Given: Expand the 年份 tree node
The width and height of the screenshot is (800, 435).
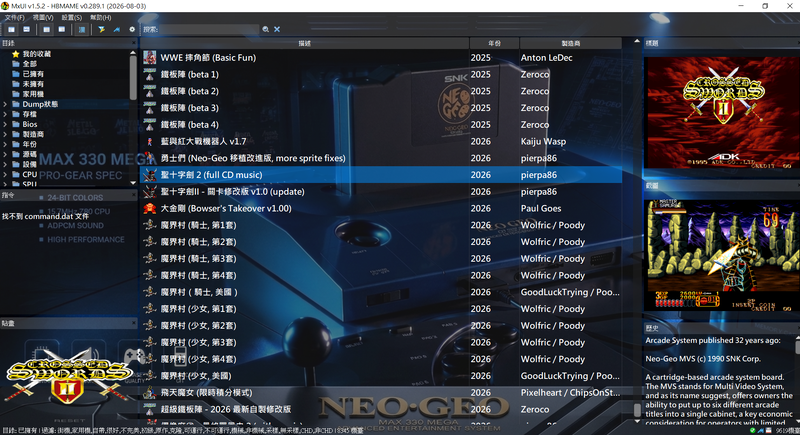Looking at the screenshot, I should [5, 144].
